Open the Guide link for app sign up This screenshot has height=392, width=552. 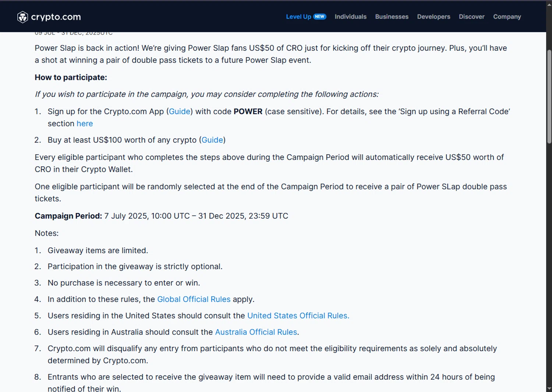(180, 112)
